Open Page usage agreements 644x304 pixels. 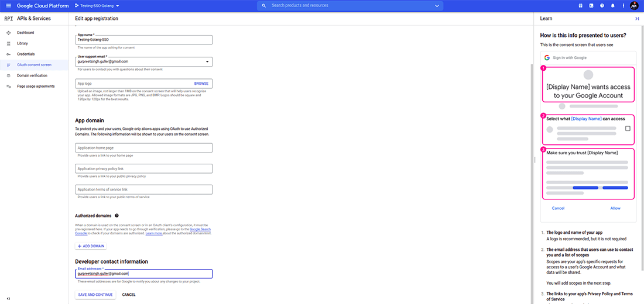point(34,86)
